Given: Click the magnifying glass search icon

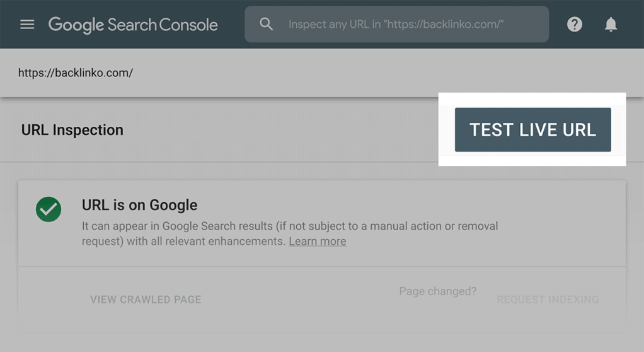Looking at the screenshot, I should point(267,25).
